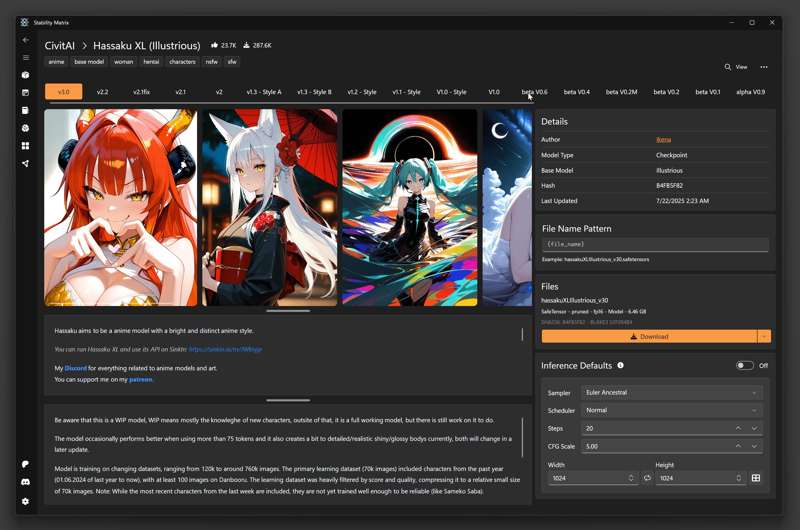Switch to the v2.2 version tab
Image resolution: width=800 pixels, height=530 pixels.
point(102,92)
